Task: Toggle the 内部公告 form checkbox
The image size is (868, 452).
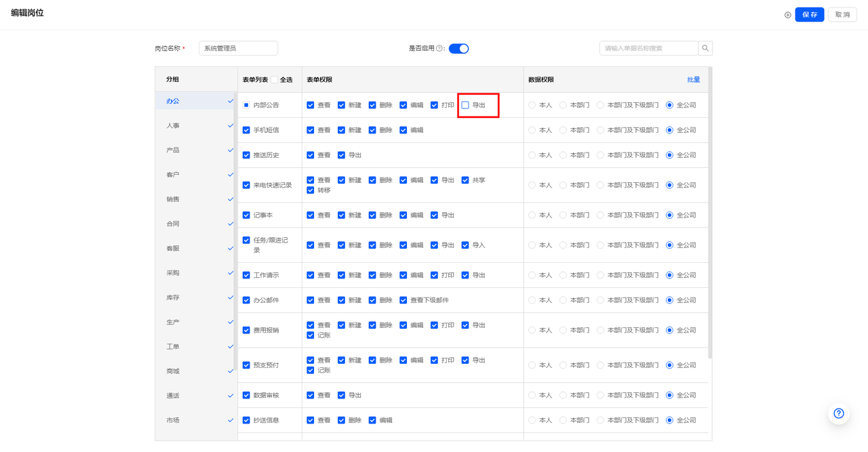Action: pos(246,105)
